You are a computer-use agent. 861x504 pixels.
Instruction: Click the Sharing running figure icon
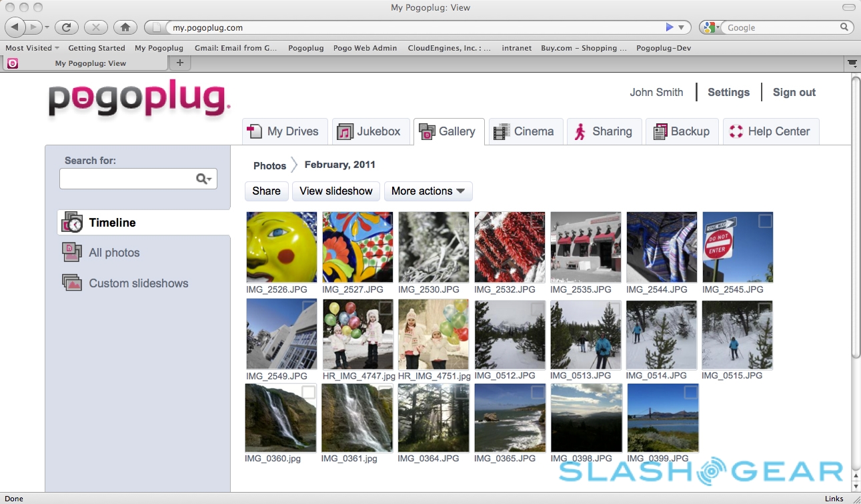point(580,131)
